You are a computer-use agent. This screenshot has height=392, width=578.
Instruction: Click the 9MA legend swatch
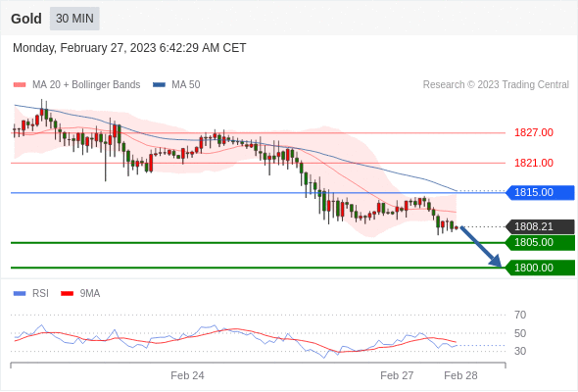(67, 294)
